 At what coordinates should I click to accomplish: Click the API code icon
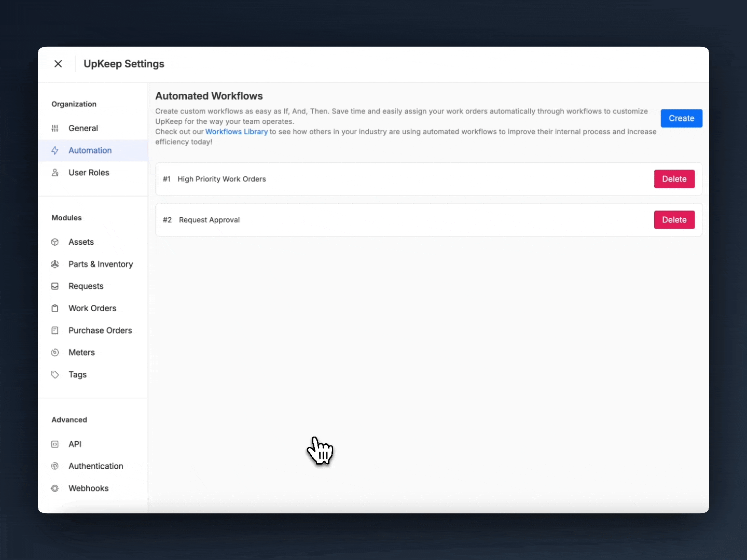(55, 444)
